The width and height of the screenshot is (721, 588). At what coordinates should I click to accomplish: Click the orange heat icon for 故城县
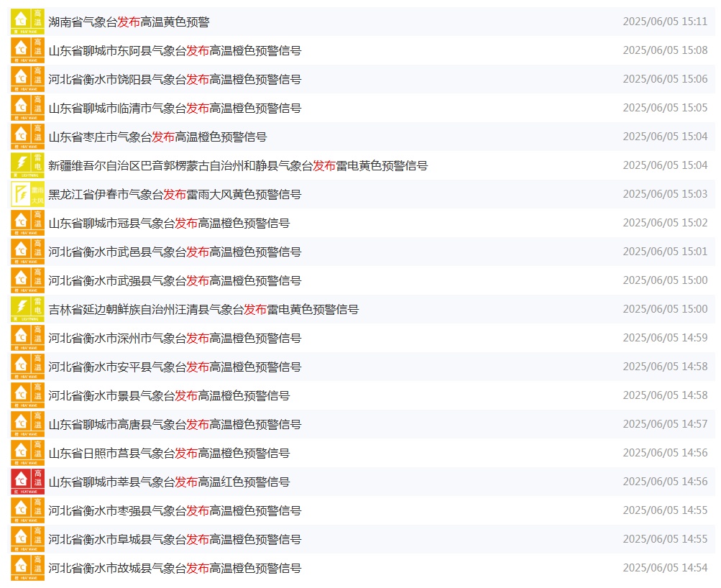pyautogui.click(x=27, y=568)
